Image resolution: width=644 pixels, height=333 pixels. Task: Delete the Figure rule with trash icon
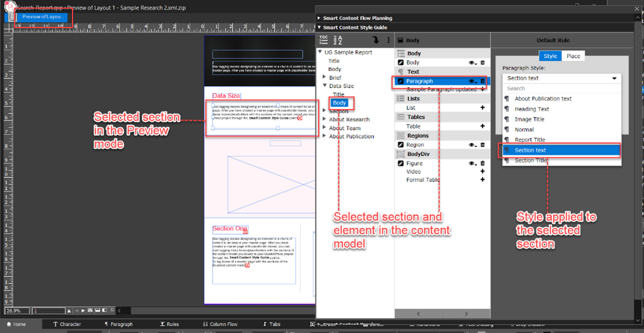pyautogui.click(x=482, y=163)
